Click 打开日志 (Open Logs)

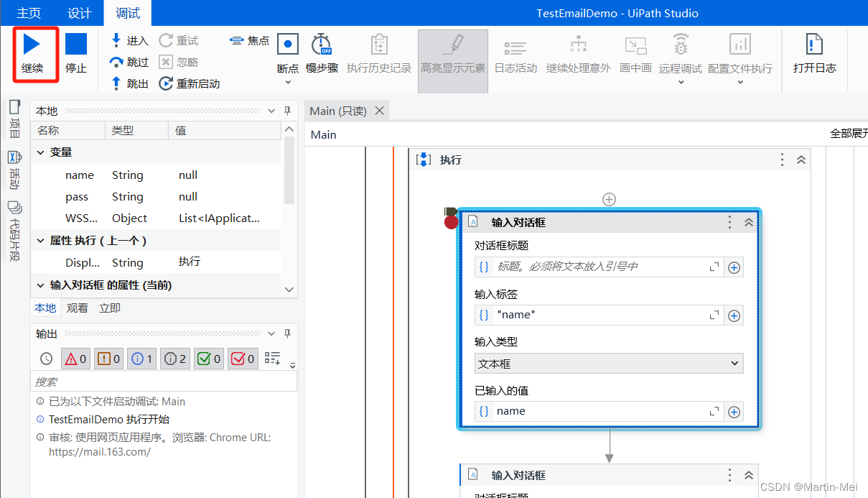814,54
